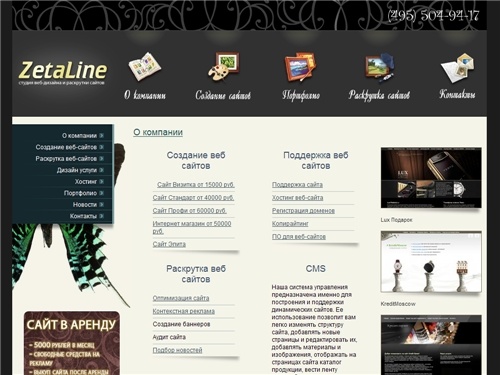Go home via the ZetaLine logo
This screenshot has width=500, height=375.
click(63, 73)
